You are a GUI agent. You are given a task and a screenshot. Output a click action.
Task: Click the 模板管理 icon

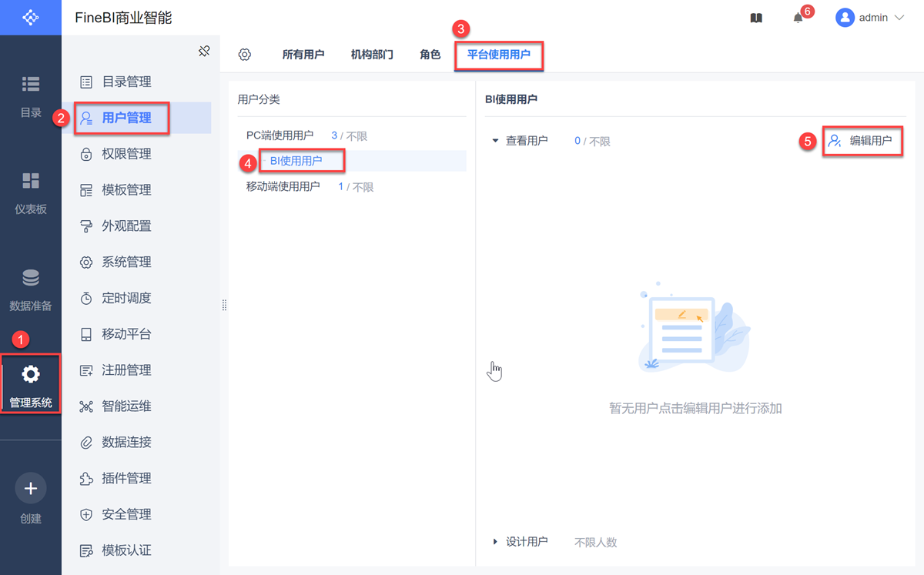pos(86,190)
